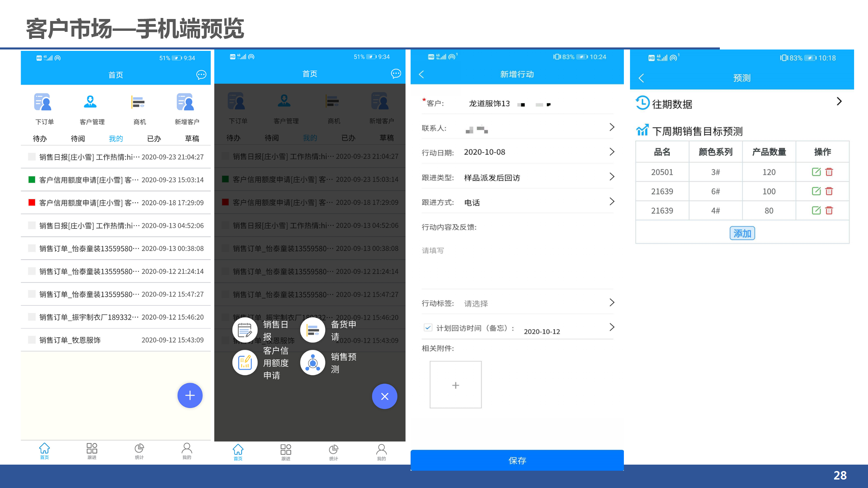Click 产品数量 cell 120
The width and height of the screenshot is (868, 488).
[769, 172]
